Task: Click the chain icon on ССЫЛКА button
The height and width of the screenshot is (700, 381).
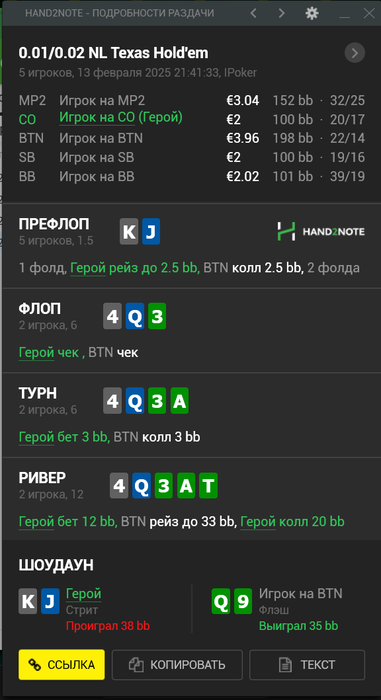Action: tap(35, 665)
